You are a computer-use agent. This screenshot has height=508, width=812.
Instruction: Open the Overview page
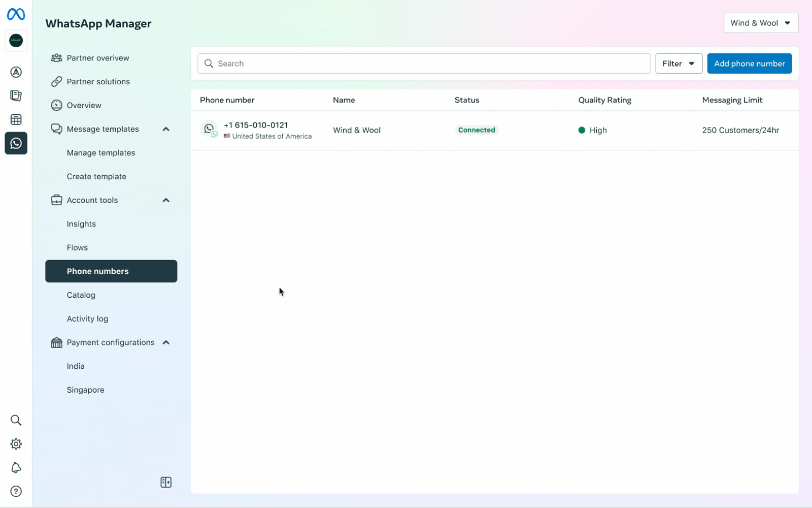click(x=84, y=105)
